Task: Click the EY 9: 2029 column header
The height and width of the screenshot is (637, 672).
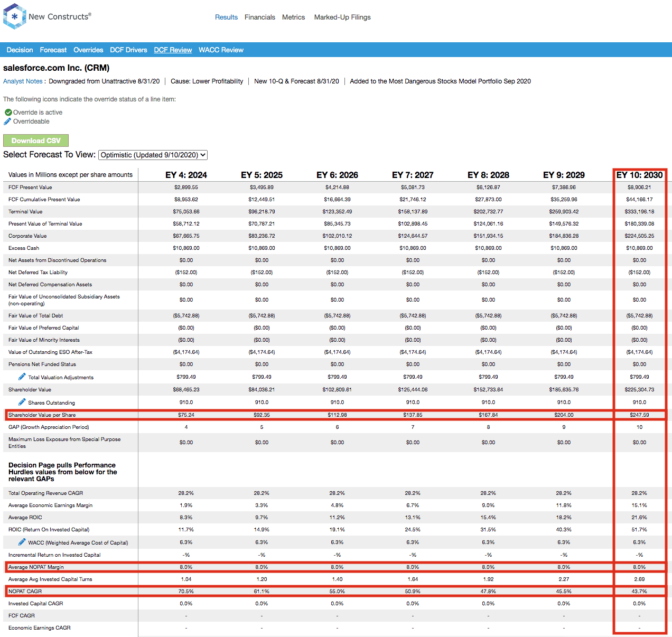Action: point(564,175)
